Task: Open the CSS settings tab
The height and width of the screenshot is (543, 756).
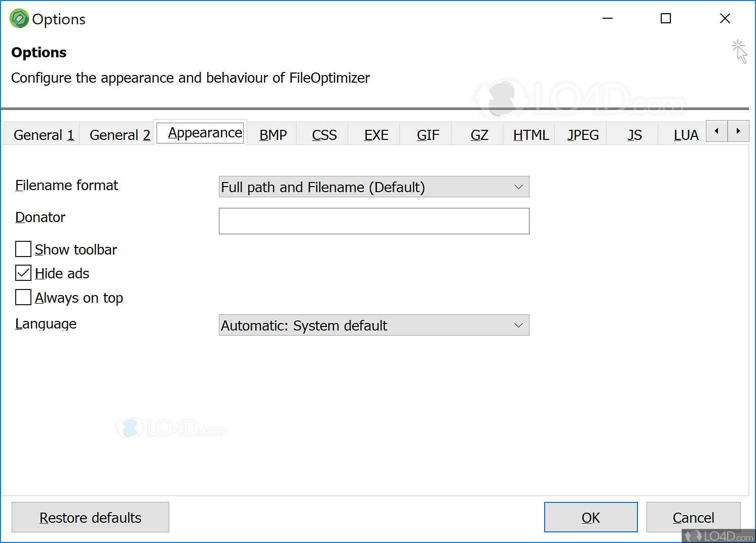Action: (x=324, y=134)
